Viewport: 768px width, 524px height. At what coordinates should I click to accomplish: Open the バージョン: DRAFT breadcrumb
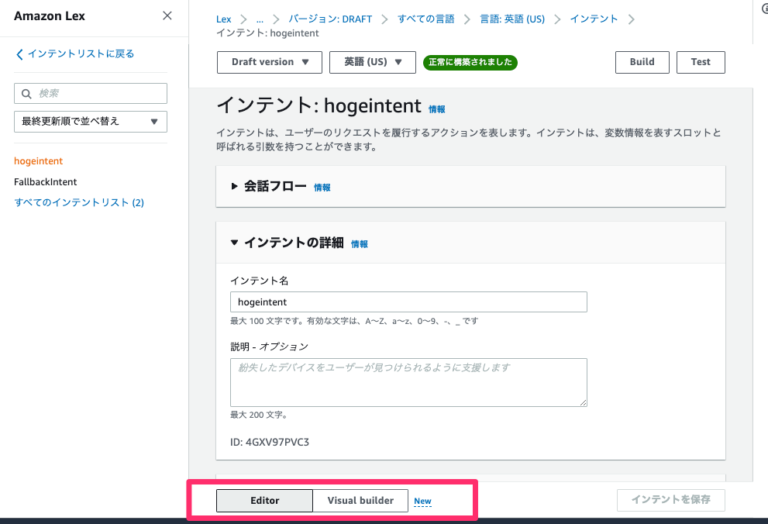(x=330, y=19)
